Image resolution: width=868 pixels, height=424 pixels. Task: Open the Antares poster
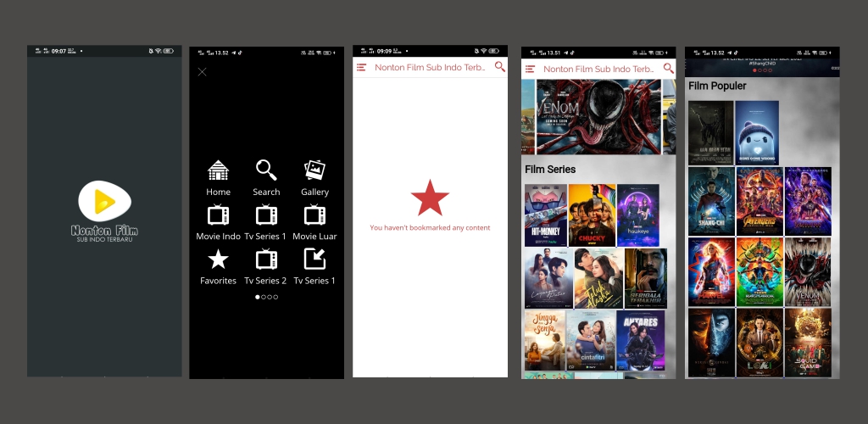point(641,340)
